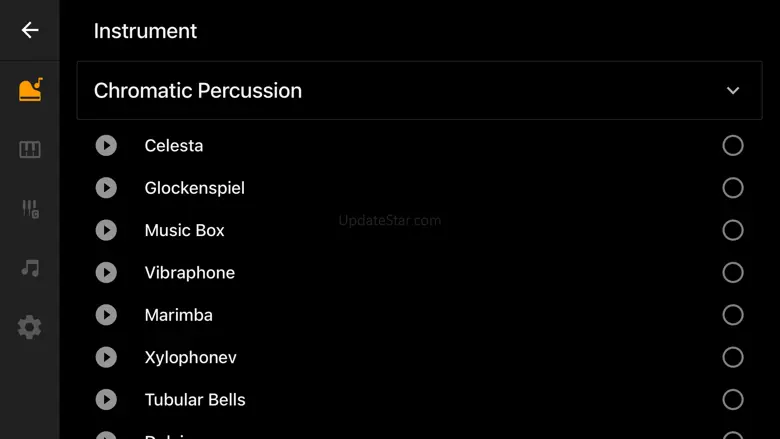The image size is (780, 439).
Task: Open the keyboard keys sidebar icon
Action: point(30,149)
